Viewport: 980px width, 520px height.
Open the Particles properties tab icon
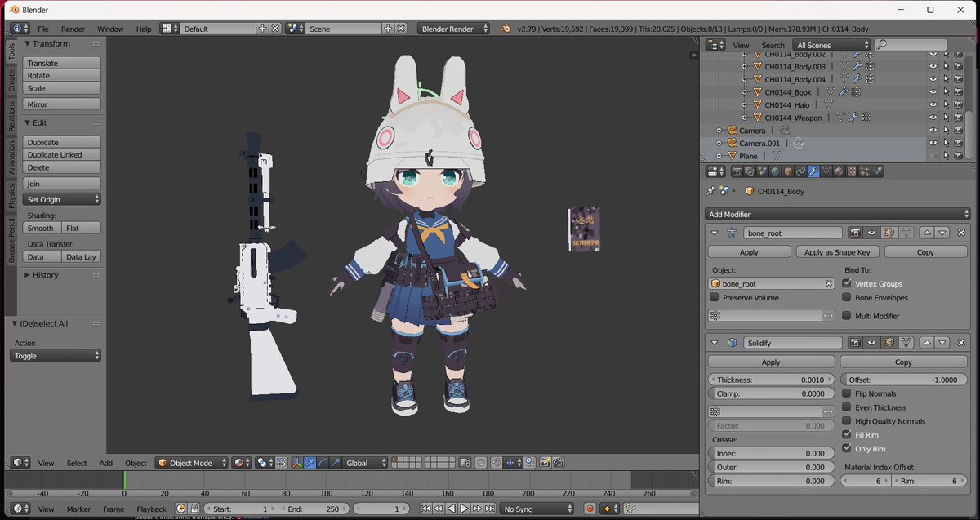pos(865,171)
